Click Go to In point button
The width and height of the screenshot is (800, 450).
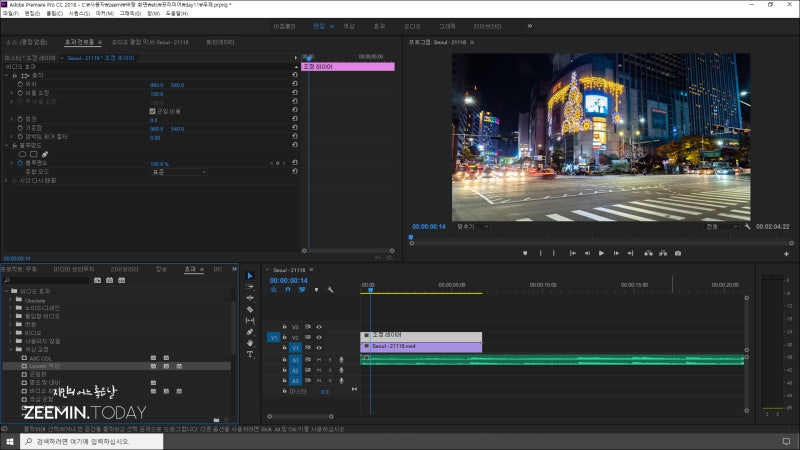(x=573, y=253)
